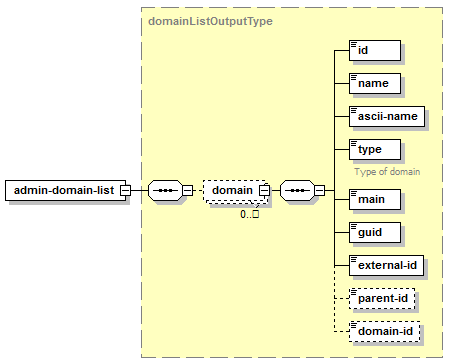Viewport: 449px width, 364px height.
Task: Collapse second sequence compositor after domain
Action: click(319, 190)
